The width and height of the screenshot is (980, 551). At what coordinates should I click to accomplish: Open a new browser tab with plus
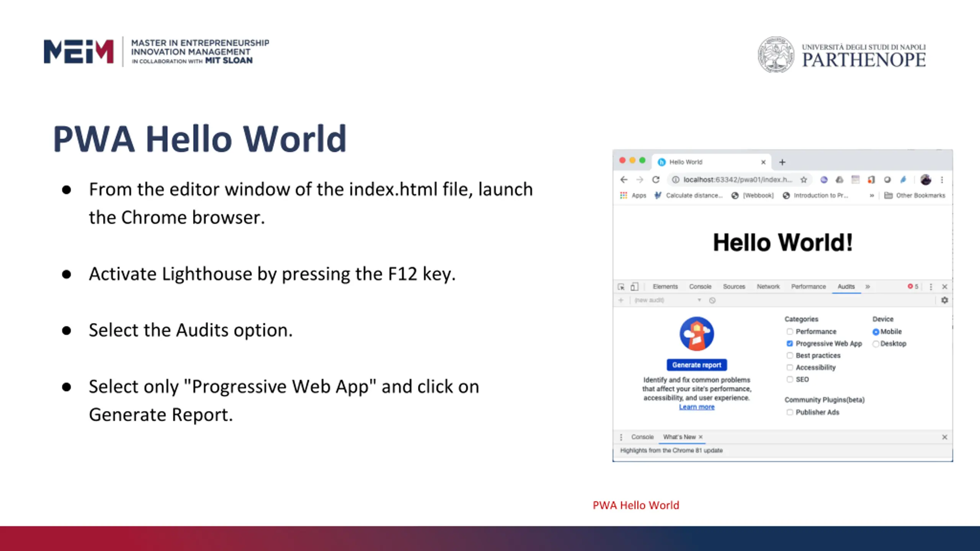[x=782, y=162]
